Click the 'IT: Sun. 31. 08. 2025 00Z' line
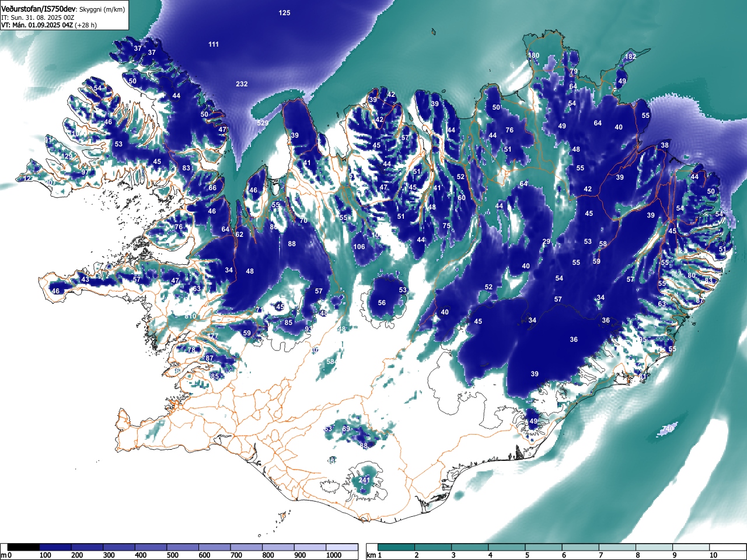This screenshot has width=747, height=560. tap(37, 18)
